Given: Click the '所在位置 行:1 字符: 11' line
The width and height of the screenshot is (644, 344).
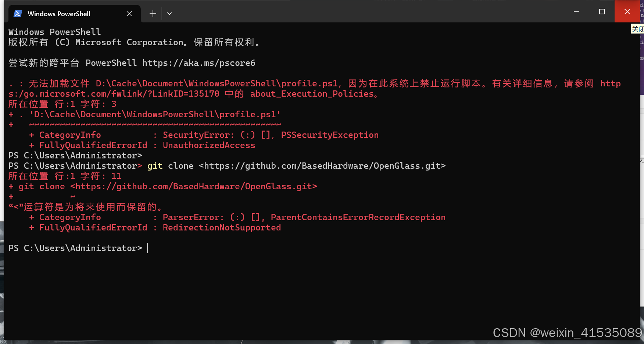Looking at the screenshot, I should (65, 176).
